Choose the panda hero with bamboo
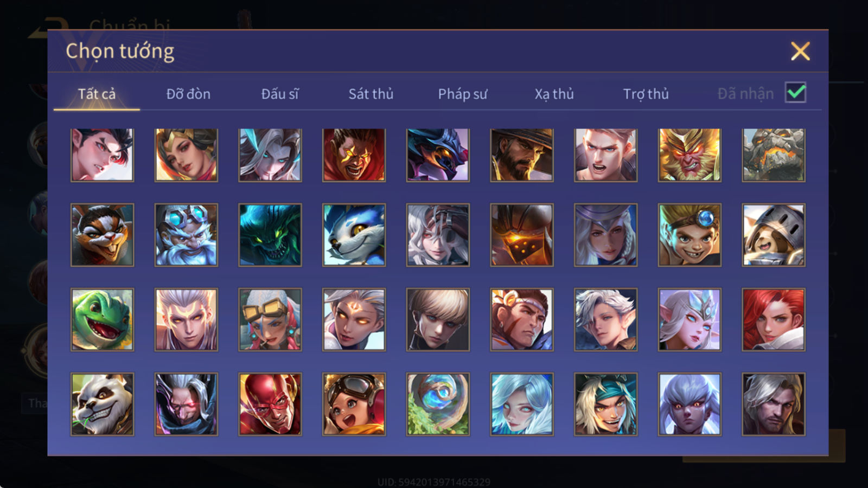 point(102,404)
